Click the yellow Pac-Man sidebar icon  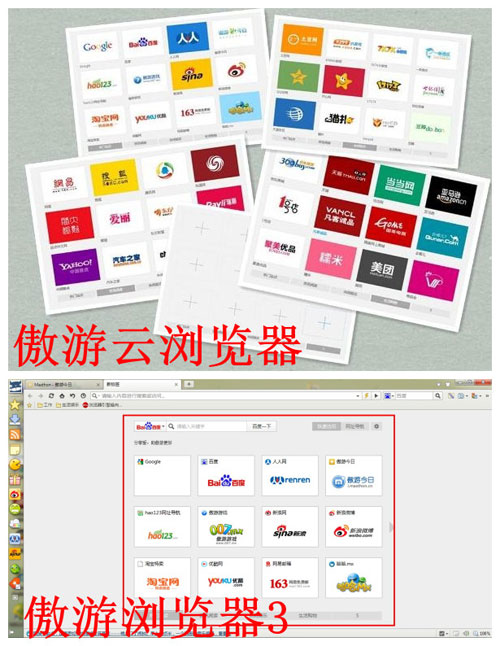pos(15,464)
